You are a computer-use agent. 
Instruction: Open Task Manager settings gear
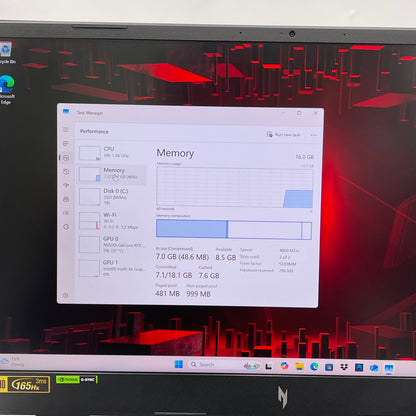pos(66,295)
